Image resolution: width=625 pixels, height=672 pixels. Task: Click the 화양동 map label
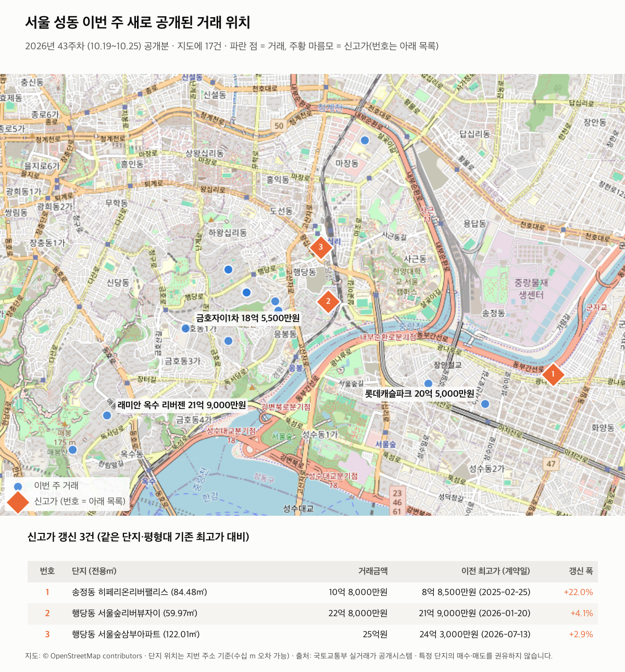603,428
